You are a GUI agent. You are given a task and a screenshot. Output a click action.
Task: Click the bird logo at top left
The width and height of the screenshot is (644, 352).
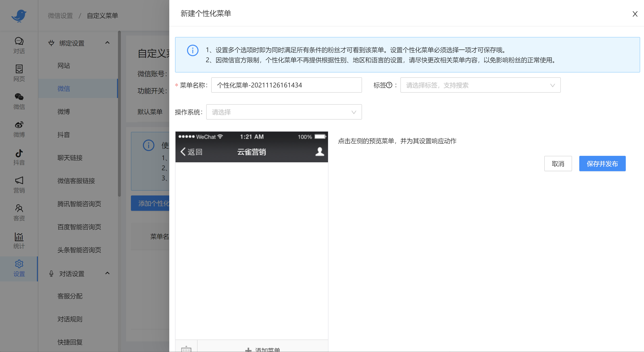pos(19,16)
